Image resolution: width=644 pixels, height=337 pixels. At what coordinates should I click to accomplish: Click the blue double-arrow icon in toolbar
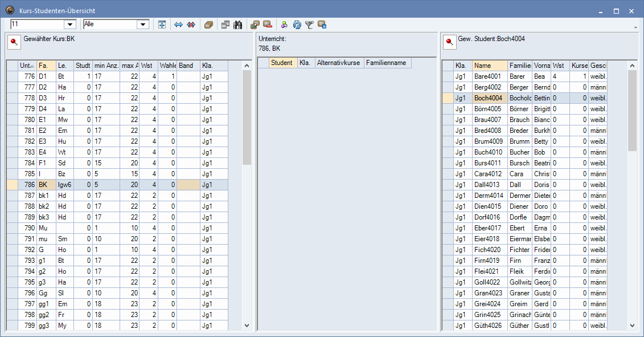[x=178, y=25]
